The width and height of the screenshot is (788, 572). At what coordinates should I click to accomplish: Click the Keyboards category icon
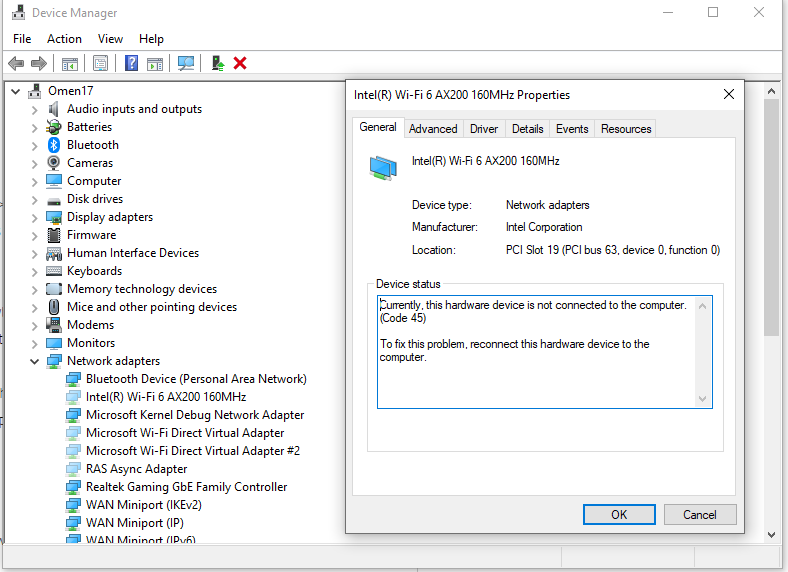[54, 271]
